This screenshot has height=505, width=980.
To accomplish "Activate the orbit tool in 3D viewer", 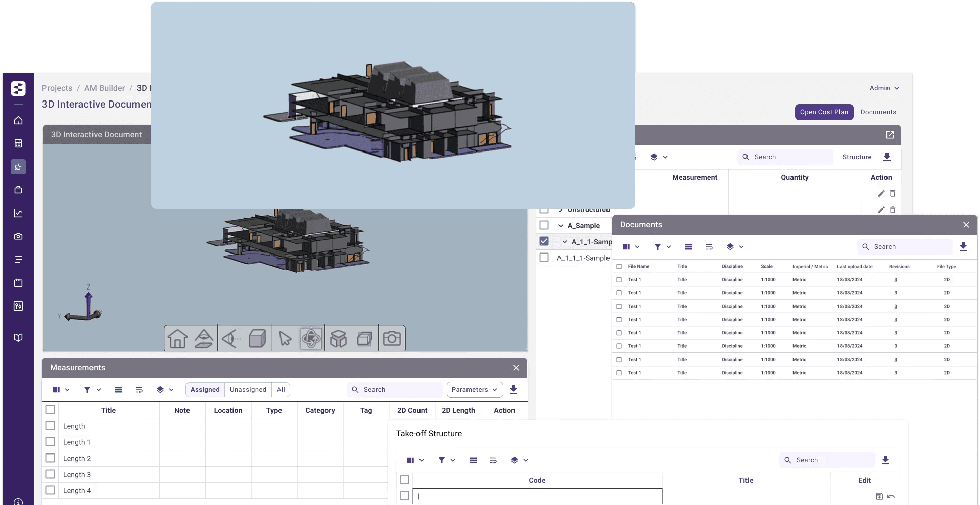I will point(311,338).
